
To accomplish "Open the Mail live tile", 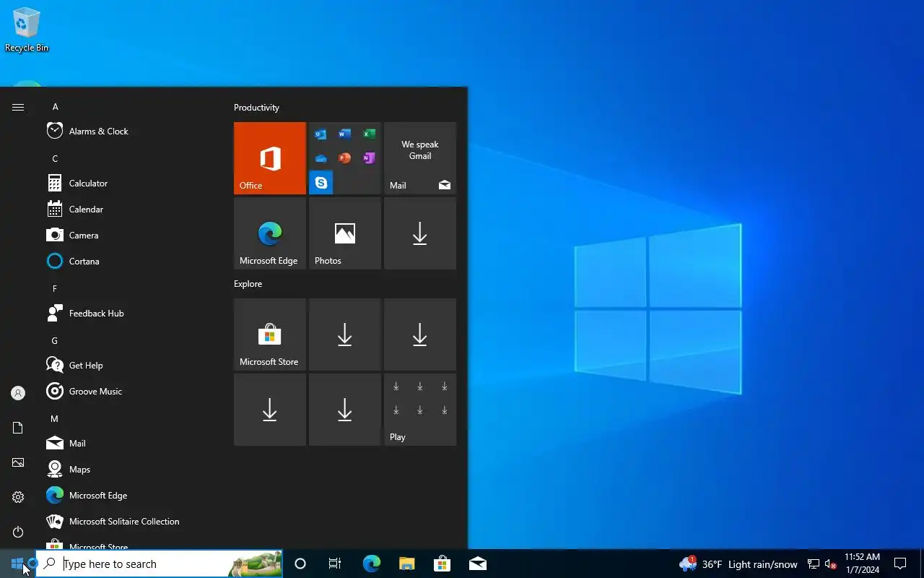I will [x=420, y=158].
